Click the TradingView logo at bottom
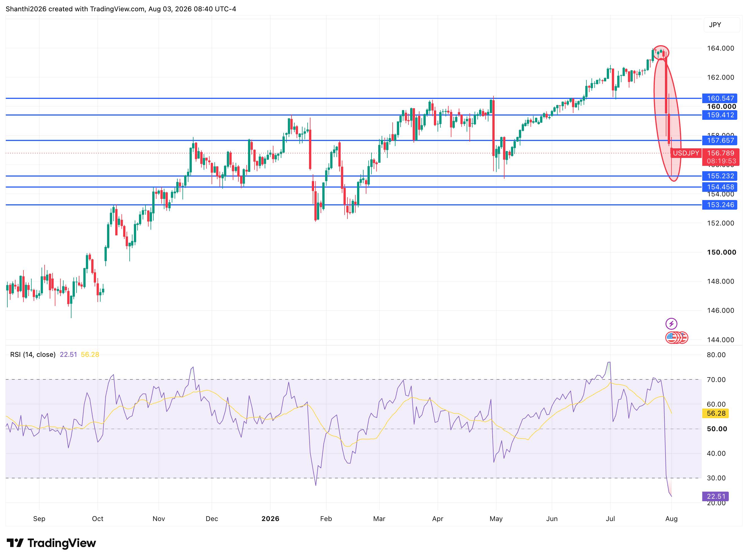This screenshot has height=560, width=748. [51, 543]
